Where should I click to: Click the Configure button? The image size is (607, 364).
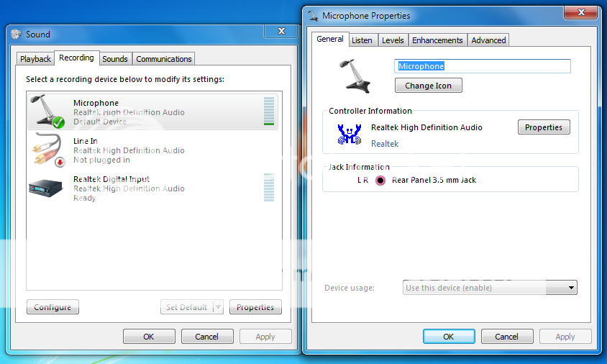53,307
